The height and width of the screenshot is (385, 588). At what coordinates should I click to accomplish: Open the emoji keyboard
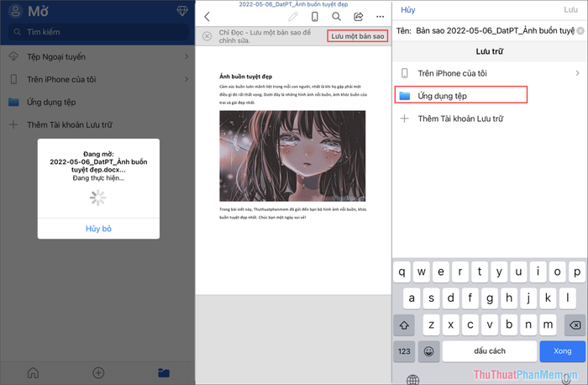tap(428, 351)
